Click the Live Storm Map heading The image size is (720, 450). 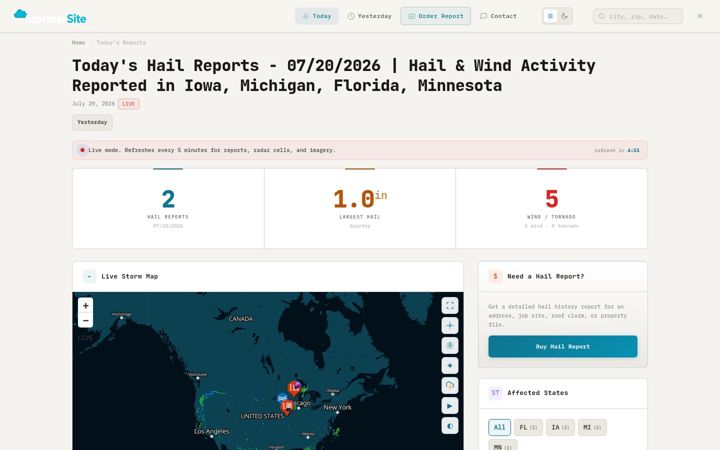pos(129,276)
